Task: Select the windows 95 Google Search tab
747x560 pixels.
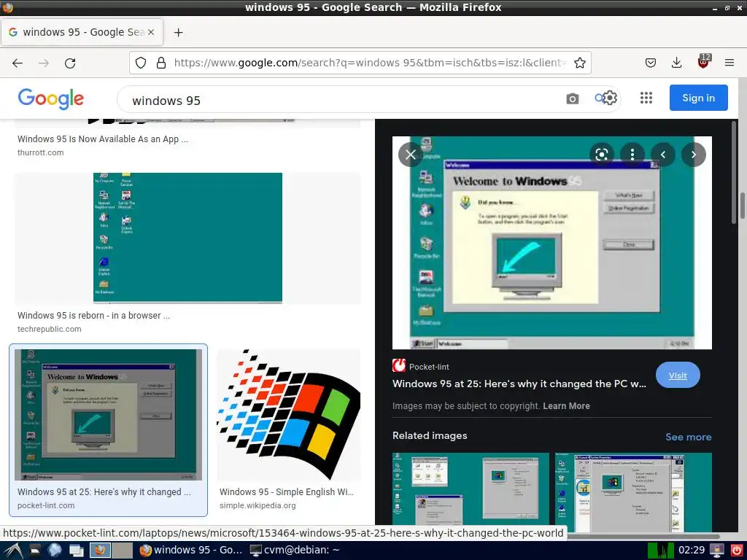Action: pos(82,32)
